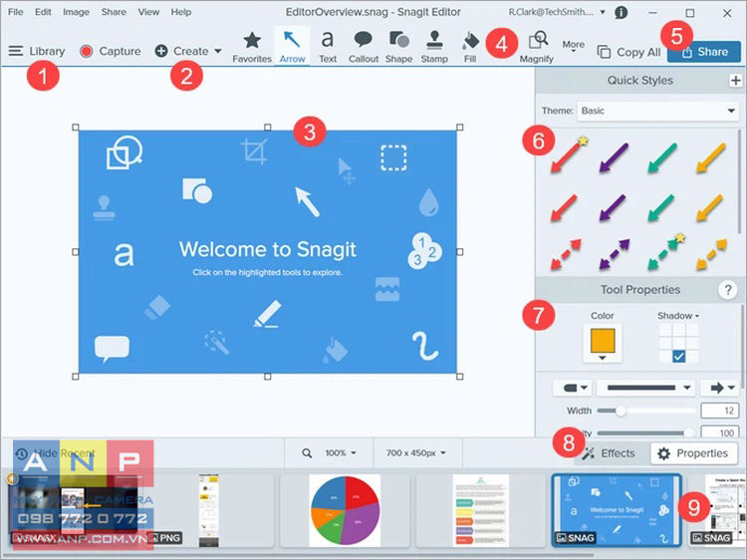
Task: Choose the purple dashed double arrow style
Action: (x=615, y=254)
